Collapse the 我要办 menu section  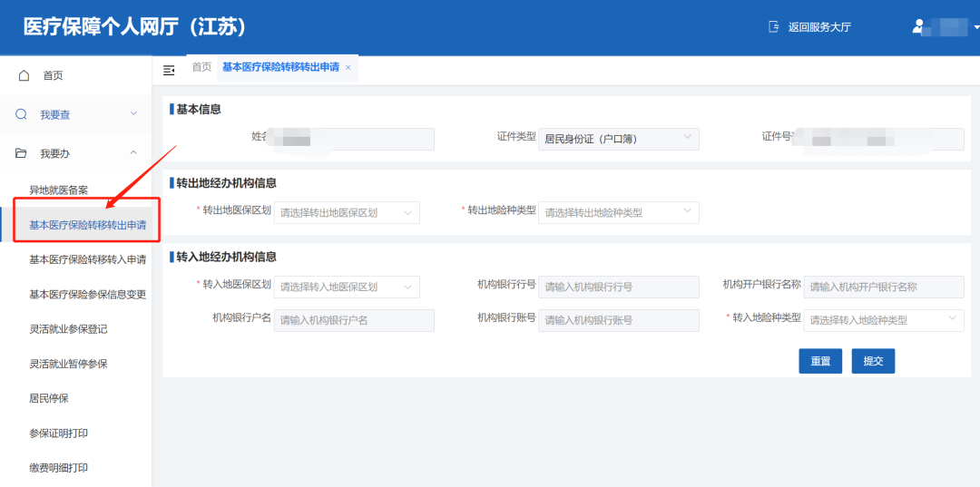coord(133,153)
